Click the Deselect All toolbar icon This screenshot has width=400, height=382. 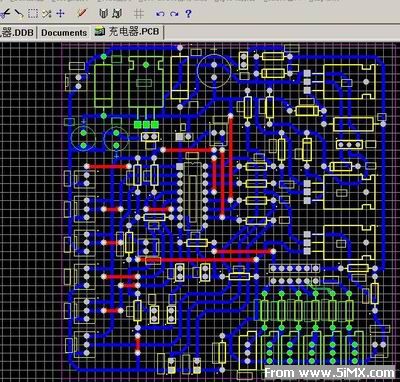(x=46, y=14)
